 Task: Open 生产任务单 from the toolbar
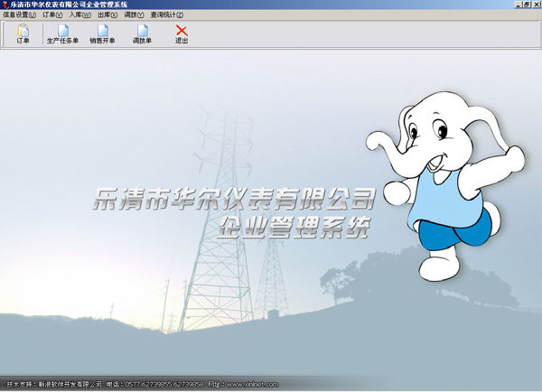(x=62, y=34)
